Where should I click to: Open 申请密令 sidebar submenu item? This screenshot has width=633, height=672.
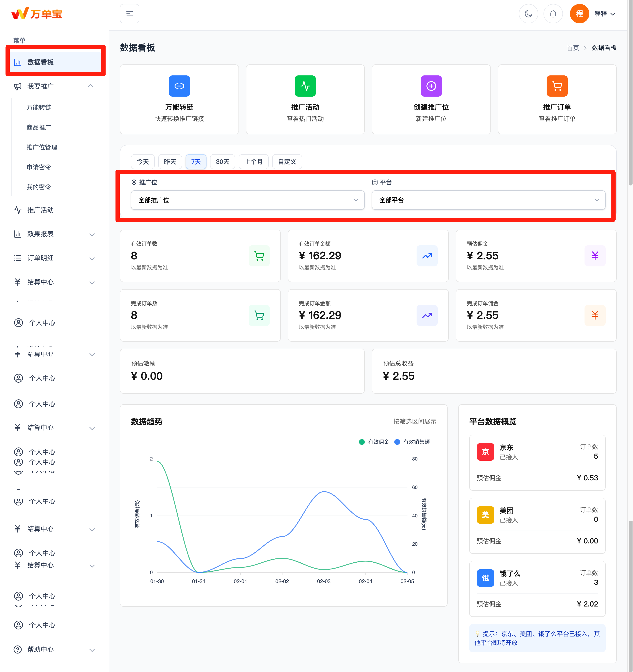click(39, 167)
